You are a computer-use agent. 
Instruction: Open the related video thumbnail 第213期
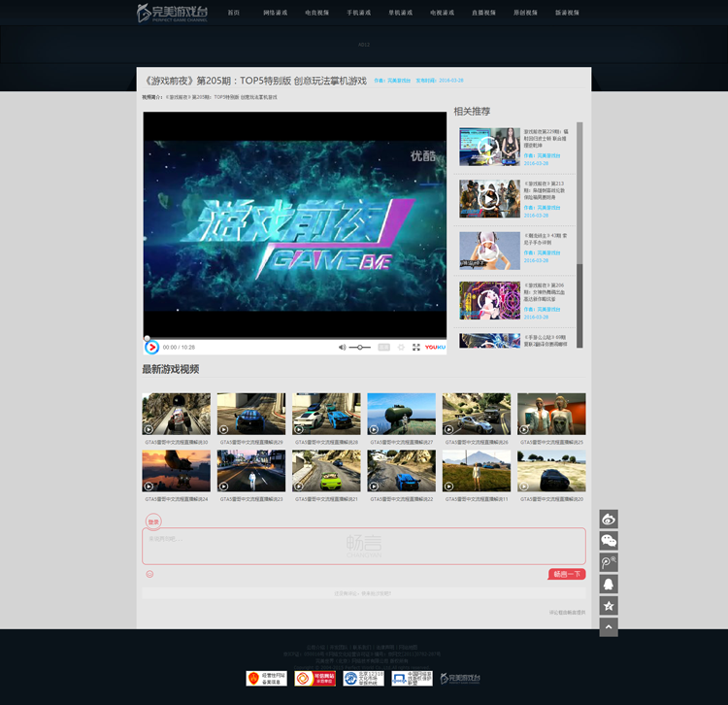(x=490, y=199)
